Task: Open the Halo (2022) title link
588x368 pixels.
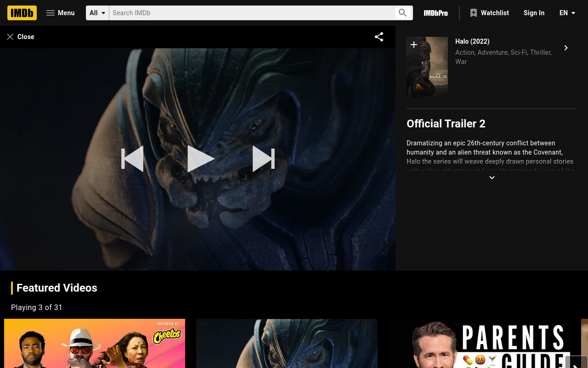Action: point(472,41)
